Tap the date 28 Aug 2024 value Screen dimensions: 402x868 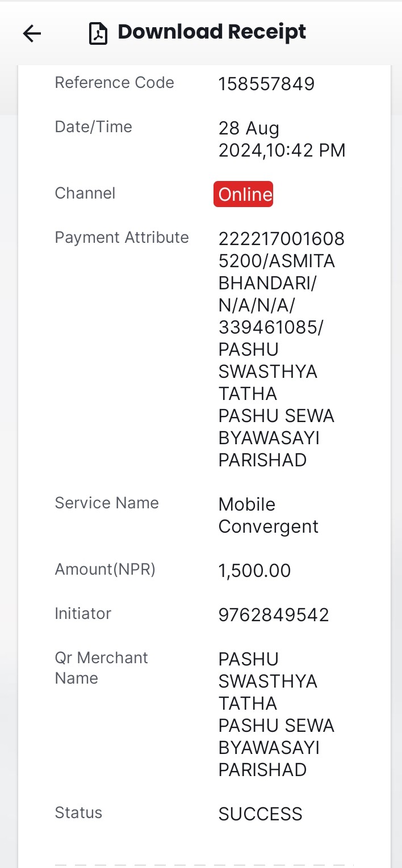(x=282, y=139)
